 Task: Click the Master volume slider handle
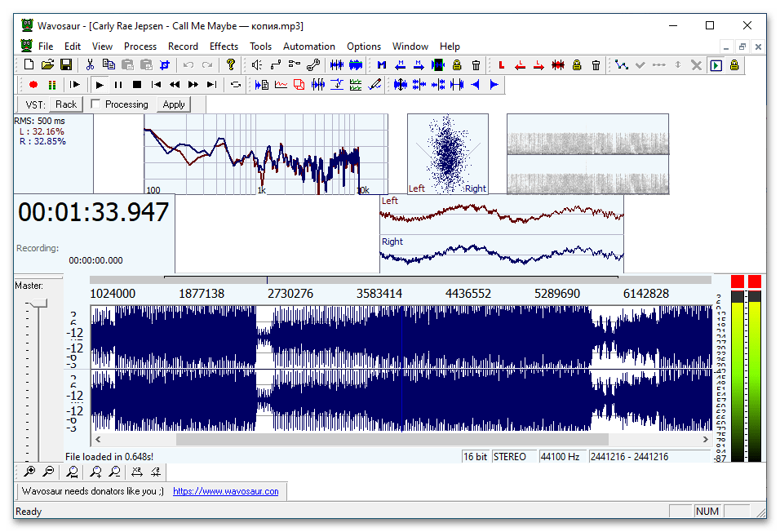coord(38,303)
